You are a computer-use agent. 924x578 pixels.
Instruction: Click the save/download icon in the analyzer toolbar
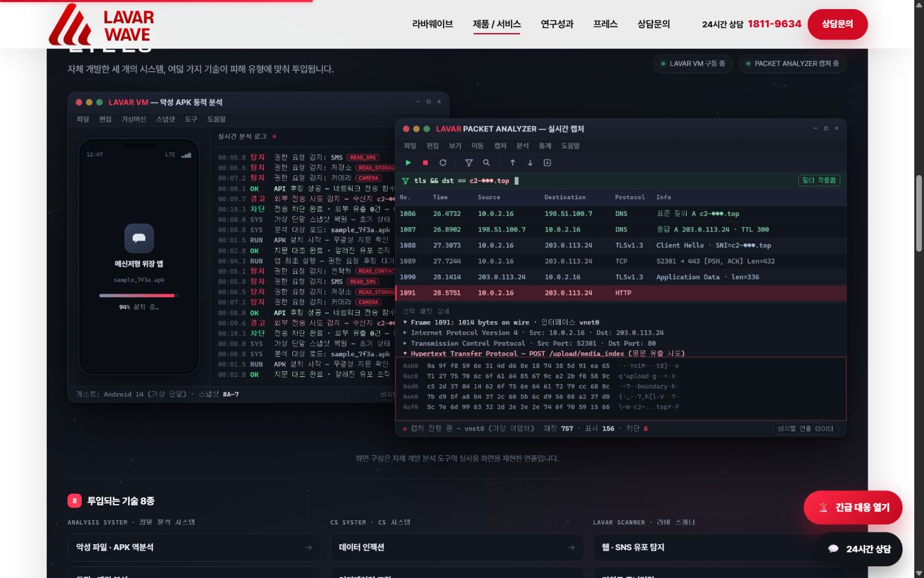(547, 163)
